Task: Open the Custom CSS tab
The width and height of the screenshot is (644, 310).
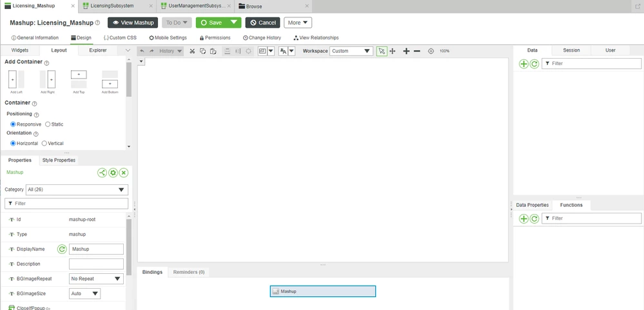Action: 120,38
